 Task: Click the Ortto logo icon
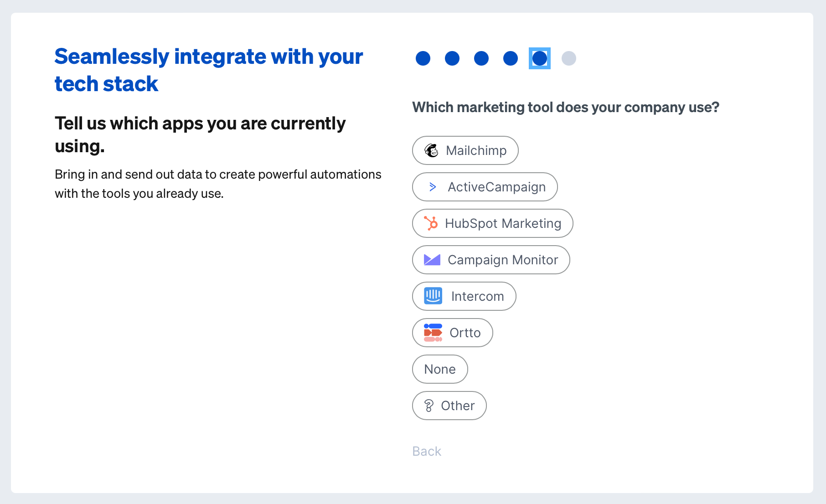click(433, 333)
